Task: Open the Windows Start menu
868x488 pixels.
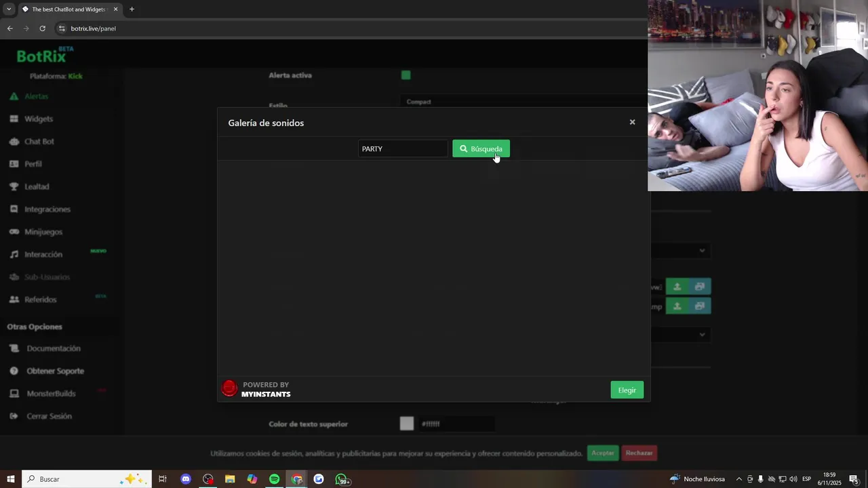Action: [x=11, y=479]
